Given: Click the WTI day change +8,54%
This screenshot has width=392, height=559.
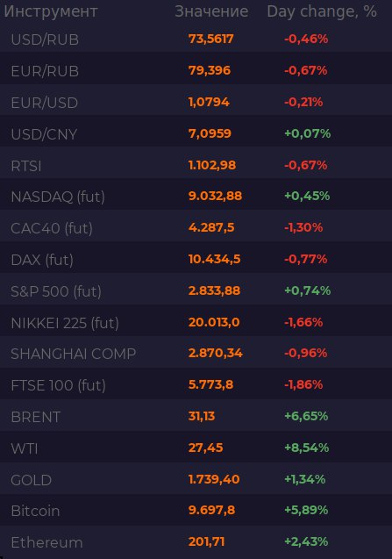Looking at the screenshot, I should [306, 448].
